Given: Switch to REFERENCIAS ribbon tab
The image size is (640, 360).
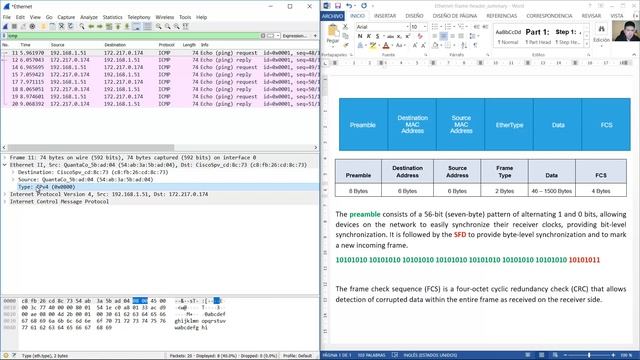Looking at the screenshot, I should point(502,16).
